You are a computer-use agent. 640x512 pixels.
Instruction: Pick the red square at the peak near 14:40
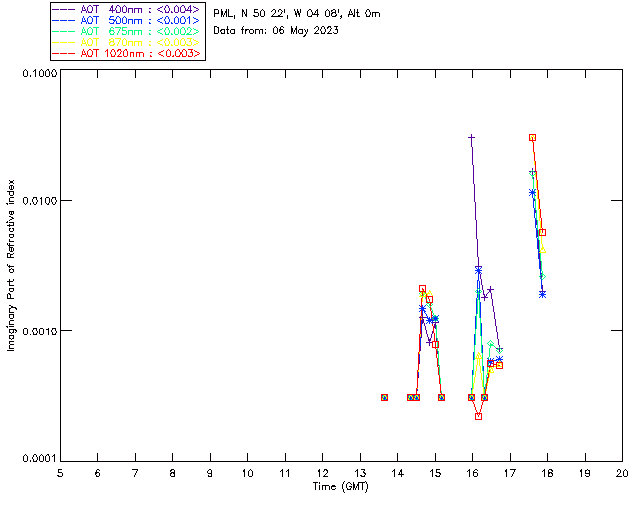422,289
